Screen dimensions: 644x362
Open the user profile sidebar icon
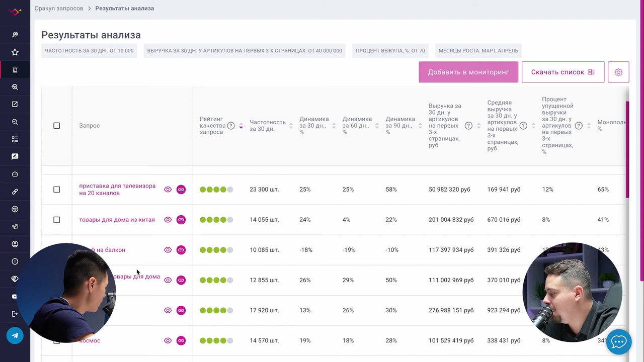point(15,244)
